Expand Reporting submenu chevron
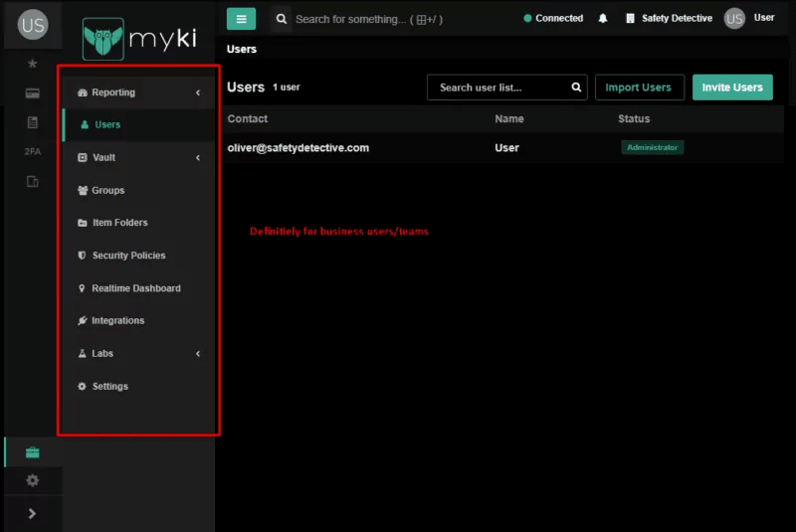 pyautogui.click(x=198, y=92)
